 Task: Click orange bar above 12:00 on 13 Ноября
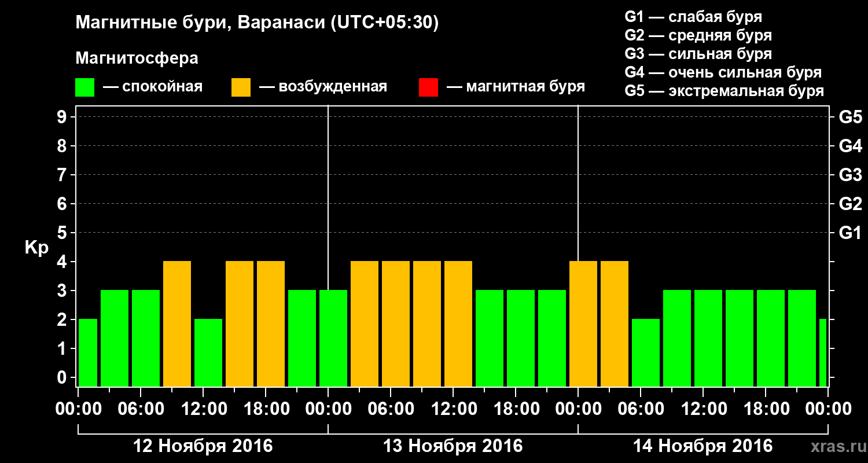(x=458, y=324)
